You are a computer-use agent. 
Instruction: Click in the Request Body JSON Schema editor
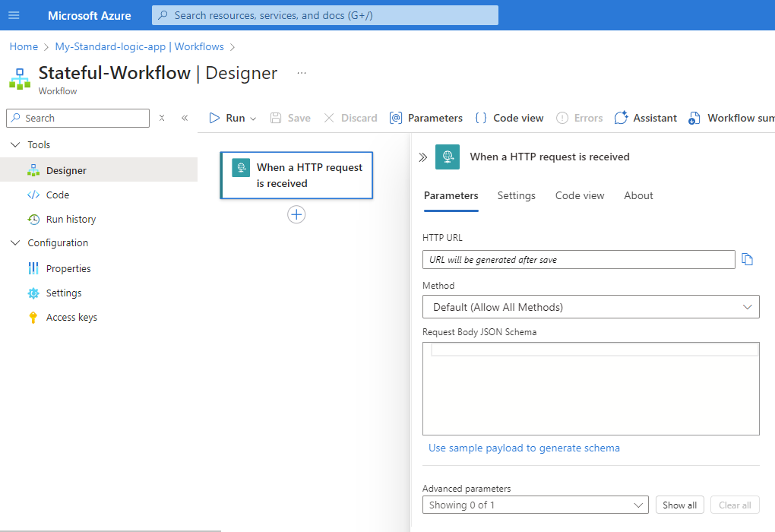click(x=590, y=388)
